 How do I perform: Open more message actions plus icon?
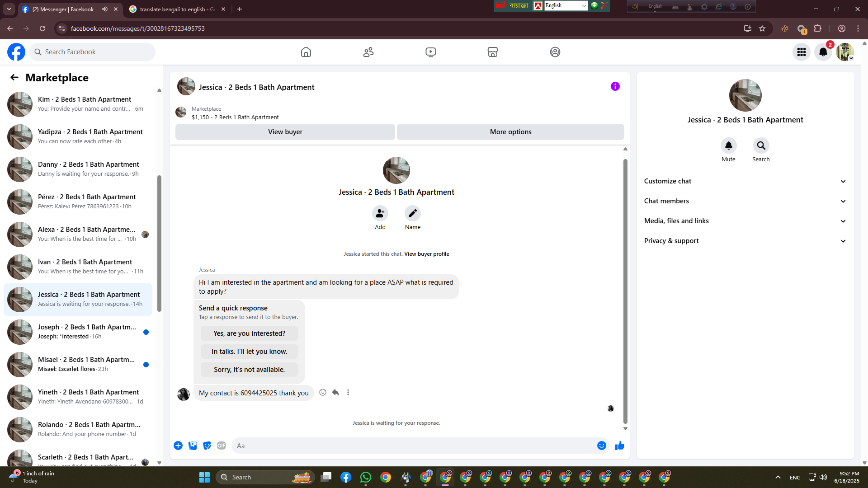178,446
